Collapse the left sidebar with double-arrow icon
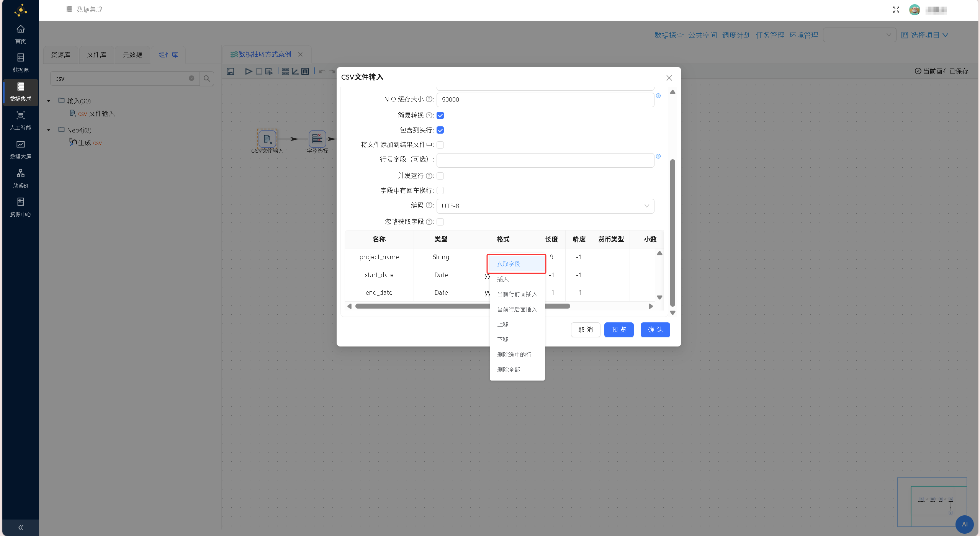The width and height of the screenshot is (980, 536). [21, 528]
